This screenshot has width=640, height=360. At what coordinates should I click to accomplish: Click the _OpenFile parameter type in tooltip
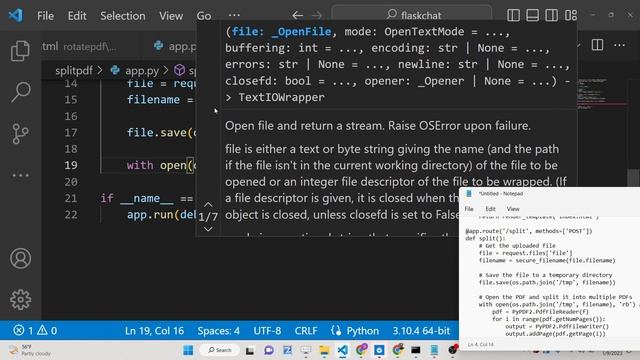[x=301, y=31]
